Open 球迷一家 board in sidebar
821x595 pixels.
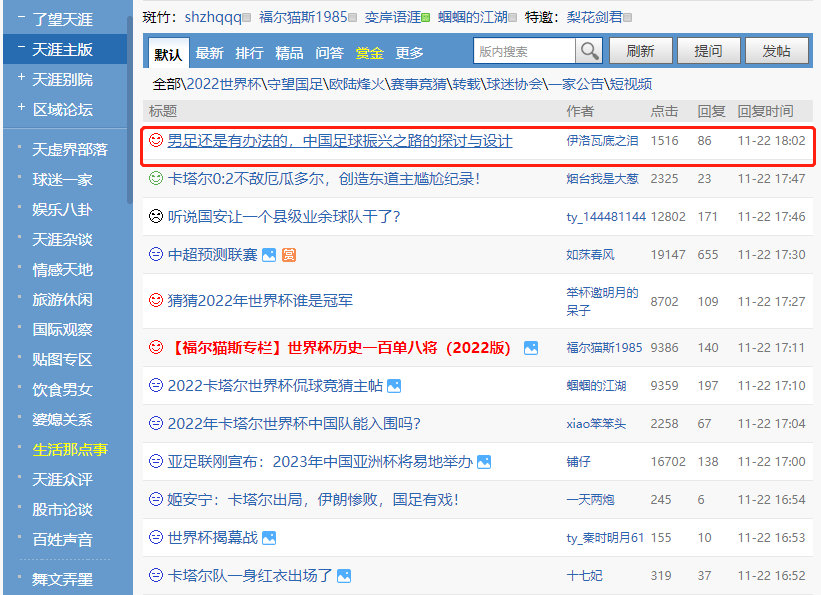pyautogui.click(x=62, y=180)
